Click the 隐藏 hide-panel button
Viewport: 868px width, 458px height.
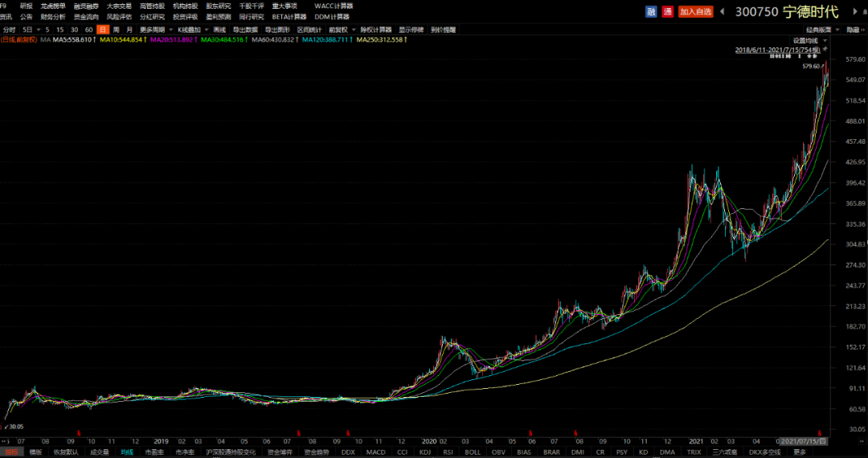coord(855,29)
